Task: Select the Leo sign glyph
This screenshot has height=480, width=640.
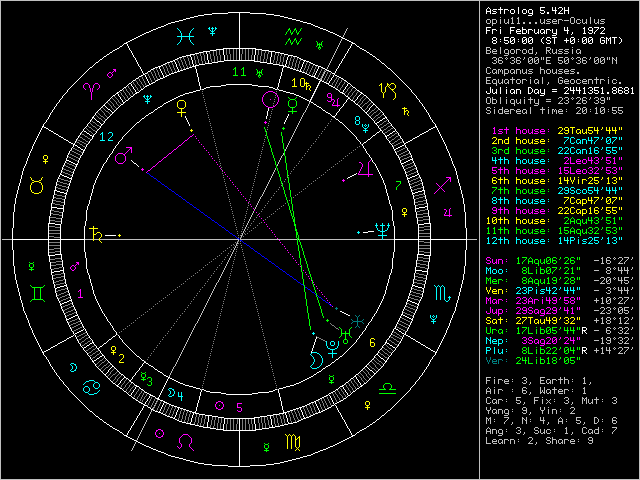Action: coord(185,442)
